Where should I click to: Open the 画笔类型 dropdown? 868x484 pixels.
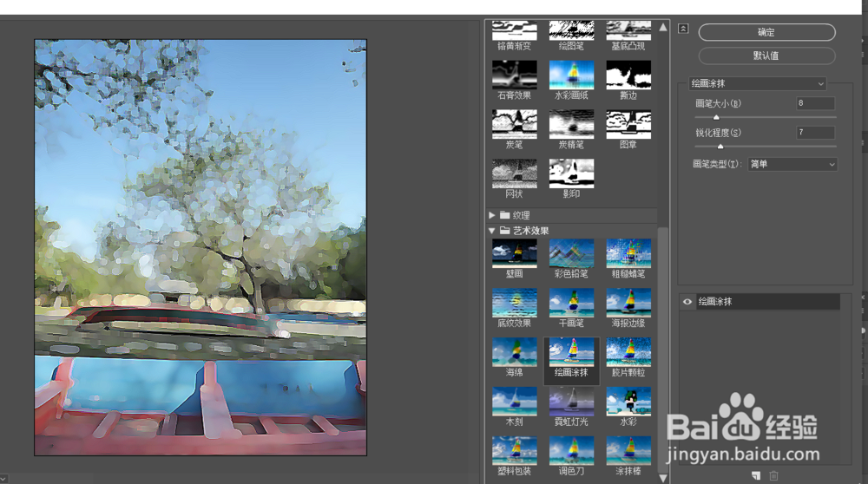pyautogui.click(x=792, y=164)
